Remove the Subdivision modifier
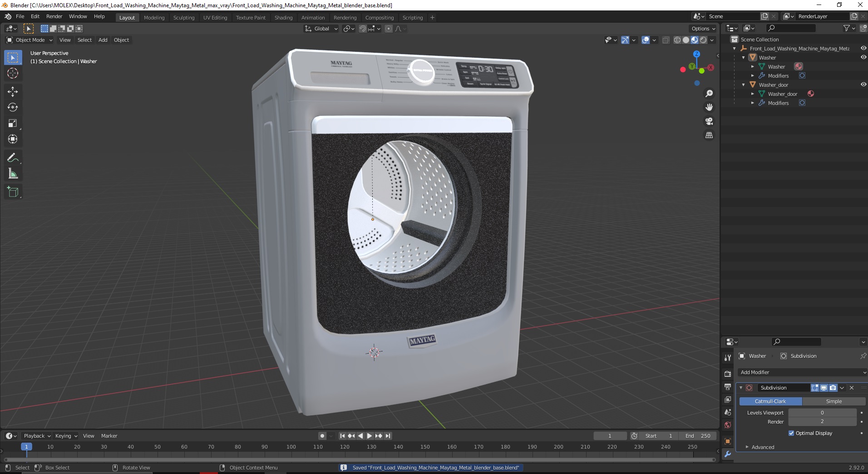 coord(852,388)
